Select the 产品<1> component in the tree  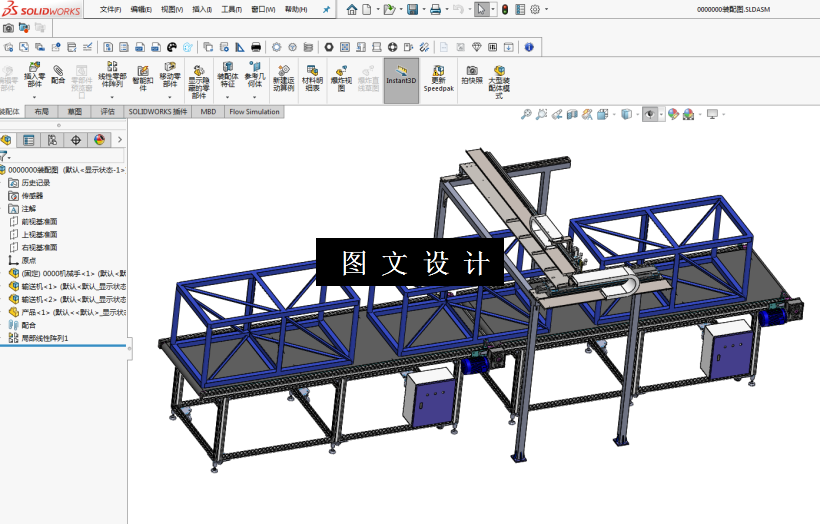point(67,312)
